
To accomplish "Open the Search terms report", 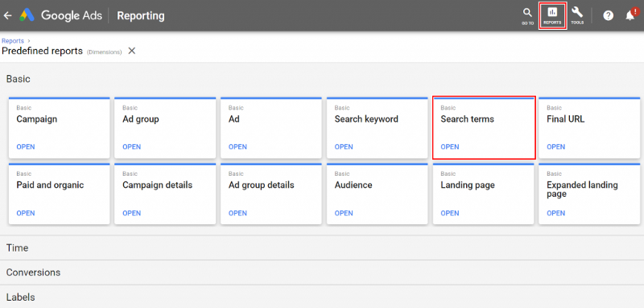I will point(450,147).
